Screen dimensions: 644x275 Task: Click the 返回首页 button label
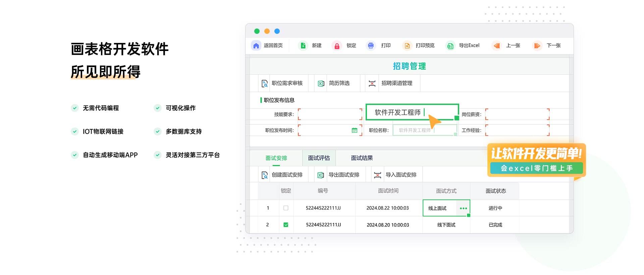[x=273, y=46]
